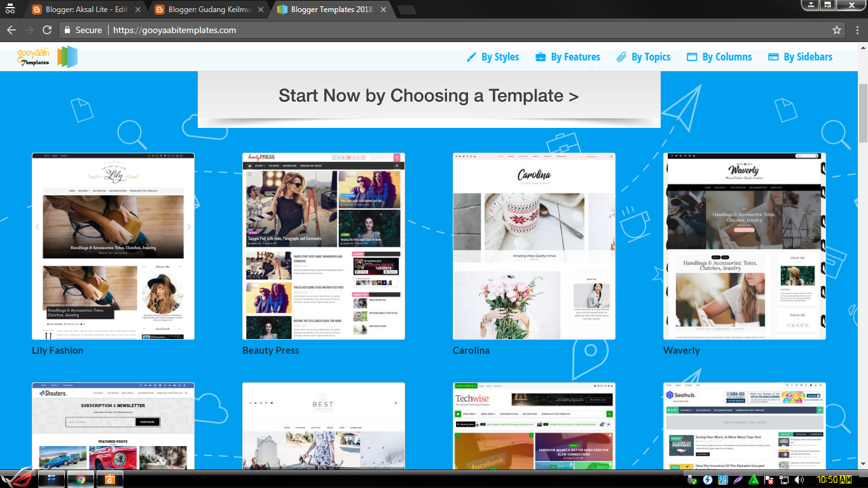
Task: Click the pen icon beside By Styles
Action: [471, 57]
